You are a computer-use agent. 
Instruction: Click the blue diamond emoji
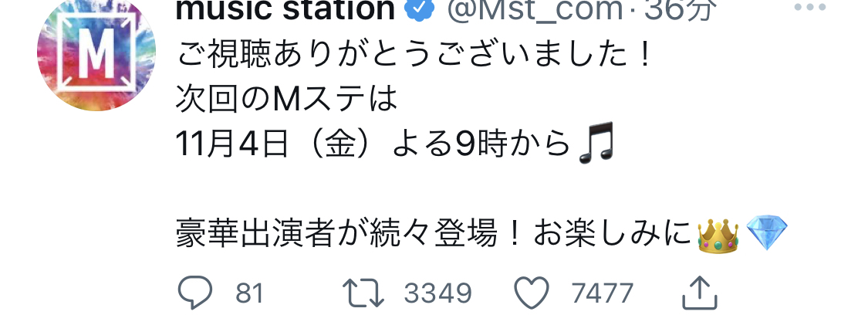click(x=767, y=233)
